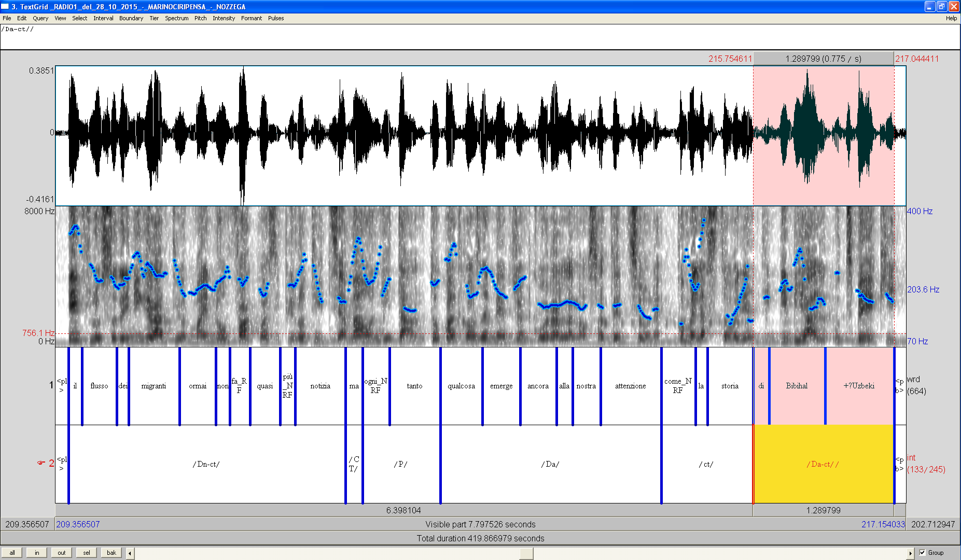Select the yellow '/Da-ct//' interval in tier 2
This screenshot has width=961, height=560.
(x=823, y=464)
